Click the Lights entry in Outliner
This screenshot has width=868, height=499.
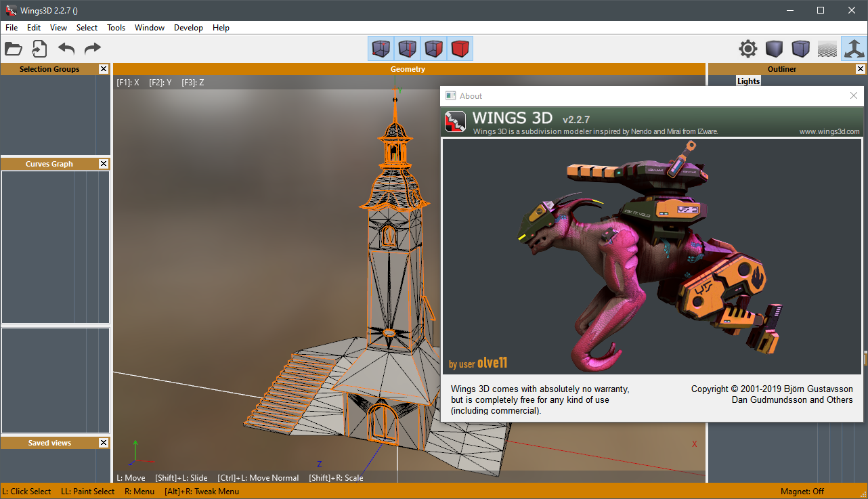[749, 81]
